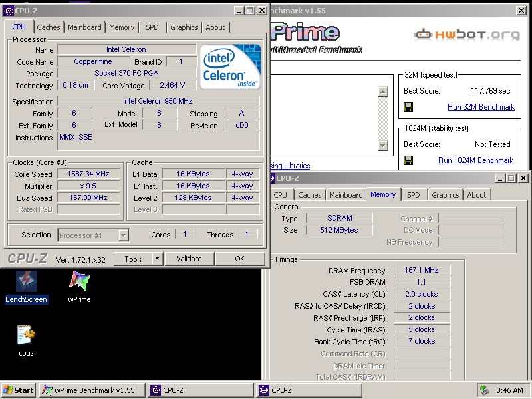532x399 pixels.
Task: Open the About tab in front CPU-Z
Action: pos(215,27)
